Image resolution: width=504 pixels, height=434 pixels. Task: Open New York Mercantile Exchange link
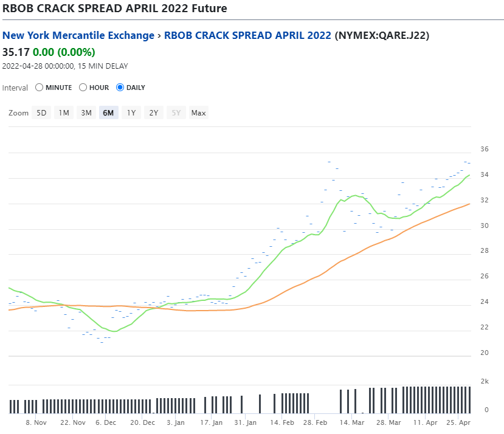[x=78, y=35]
